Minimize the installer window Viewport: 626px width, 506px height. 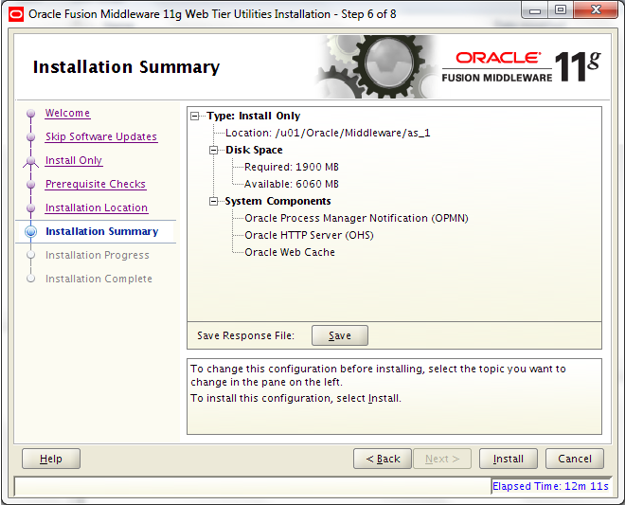click(535, 10)
